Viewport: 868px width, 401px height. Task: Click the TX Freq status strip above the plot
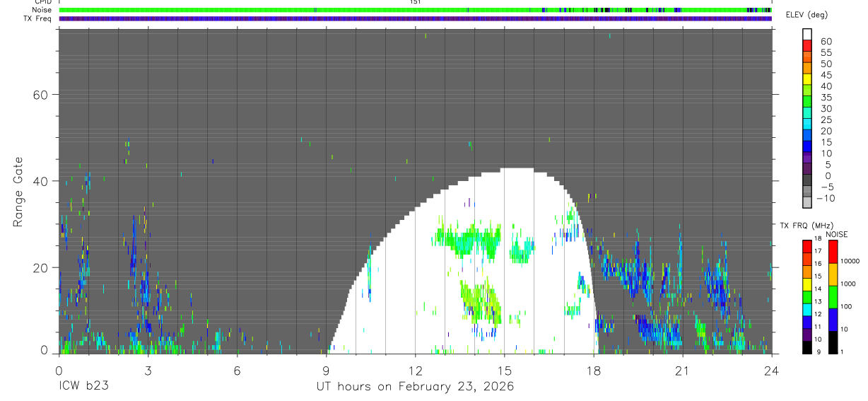[x=415, y=18]
